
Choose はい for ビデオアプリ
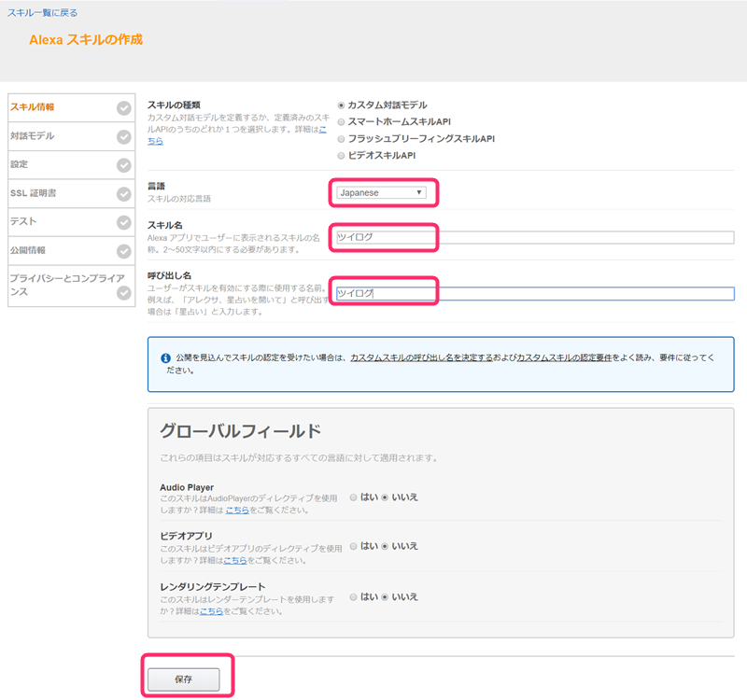point(353,546)
